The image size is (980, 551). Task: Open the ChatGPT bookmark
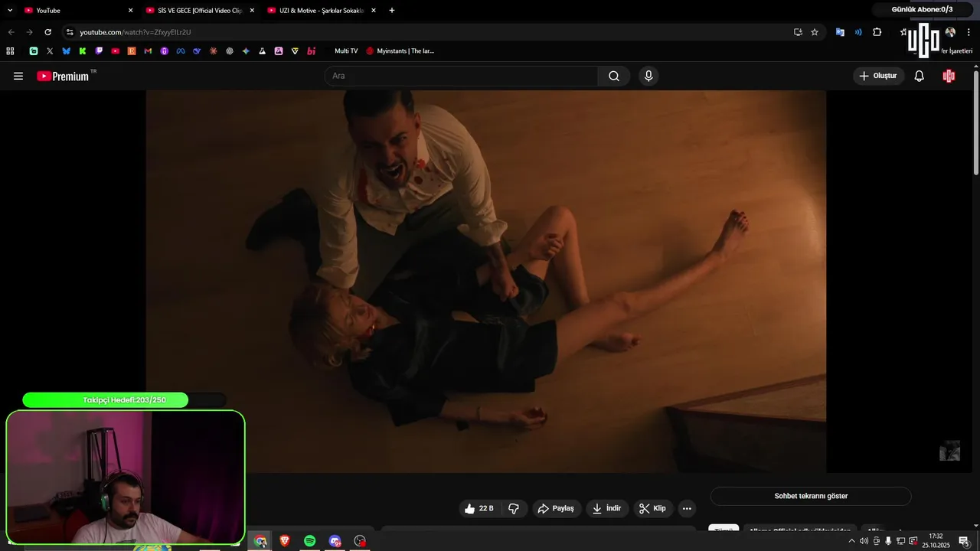point(230,51)
